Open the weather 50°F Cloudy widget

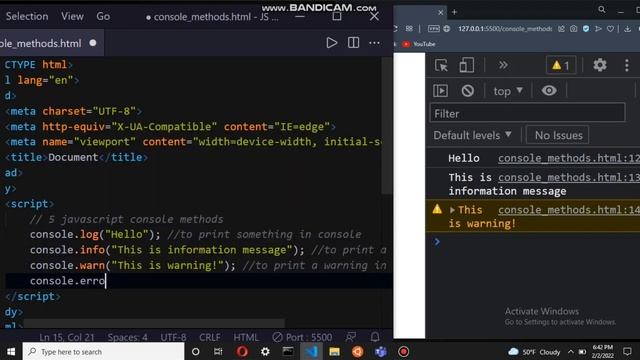(534, 352)
